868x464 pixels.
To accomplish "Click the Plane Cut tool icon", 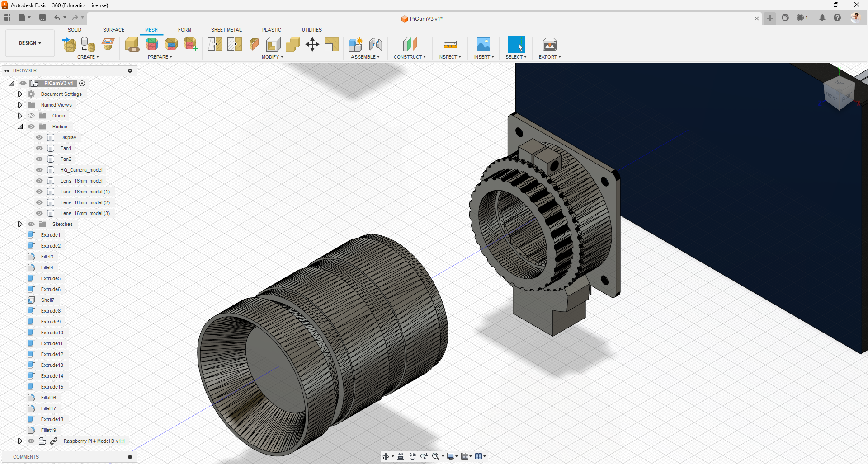I will [x=254, y=44].
